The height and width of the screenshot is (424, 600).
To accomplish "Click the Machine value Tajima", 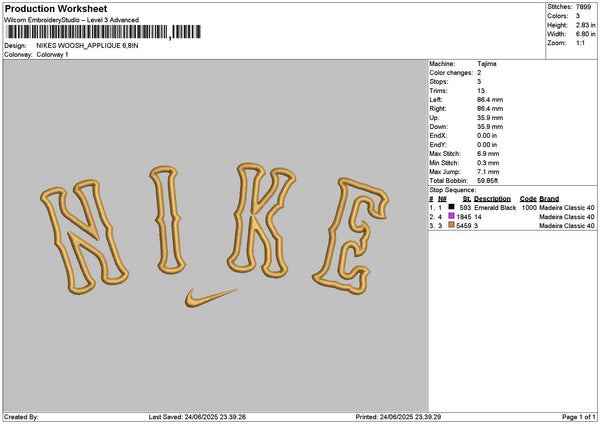I will (x=487, y=64).
